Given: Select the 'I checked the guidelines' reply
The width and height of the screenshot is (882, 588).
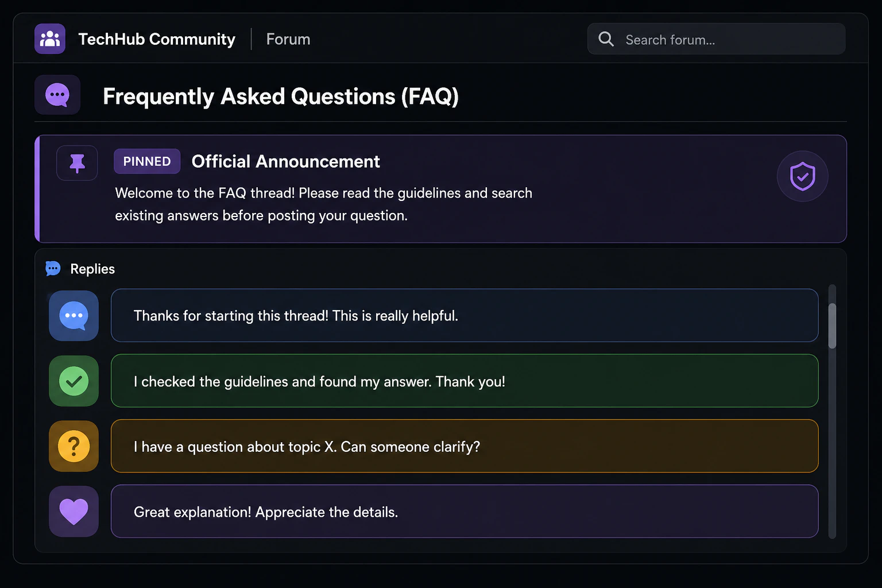Looking at the screenshot, I should tap(465, 381).
